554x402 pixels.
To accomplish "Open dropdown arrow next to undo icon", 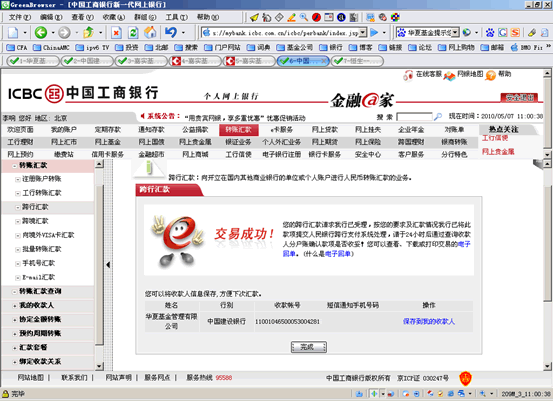I will click(x=183, y=33).
